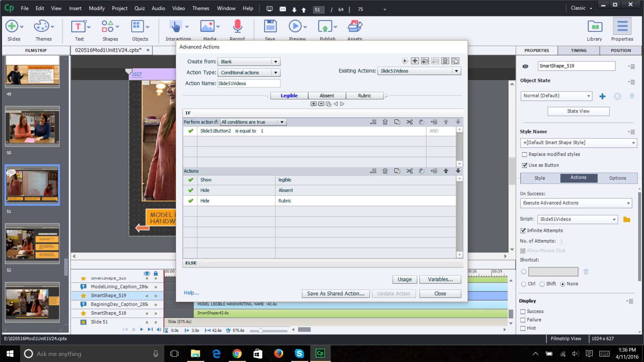Viewport: 644px width, 362px height.
Task: Click the Record microphone icon
Action: 237,26
